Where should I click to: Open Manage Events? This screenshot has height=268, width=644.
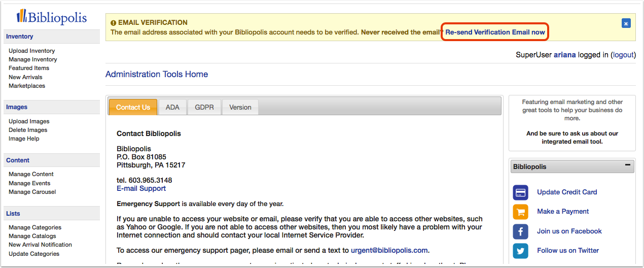pos(29,183)
